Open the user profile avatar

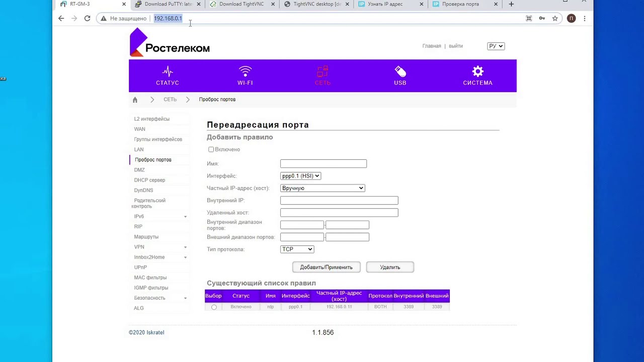tap(571, 18)
